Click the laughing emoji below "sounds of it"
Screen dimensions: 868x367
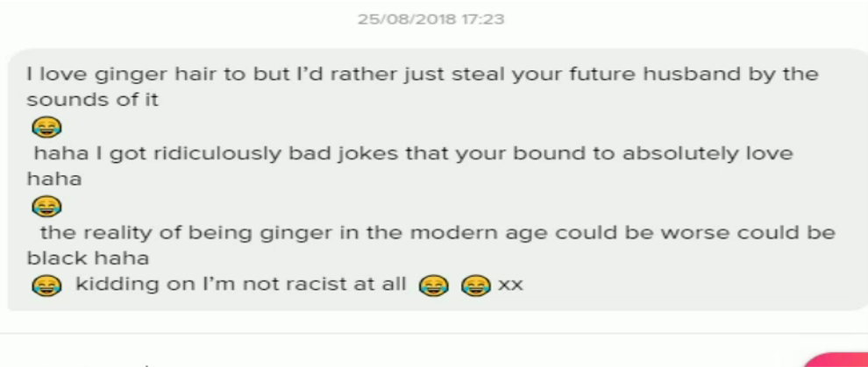(46, 128)
